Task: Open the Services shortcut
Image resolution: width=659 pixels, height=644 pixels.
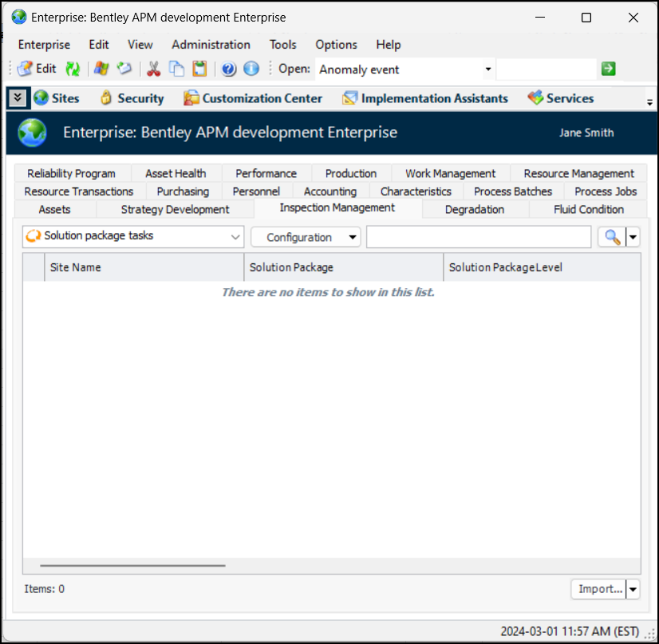Action: click(x=561, y=98)
